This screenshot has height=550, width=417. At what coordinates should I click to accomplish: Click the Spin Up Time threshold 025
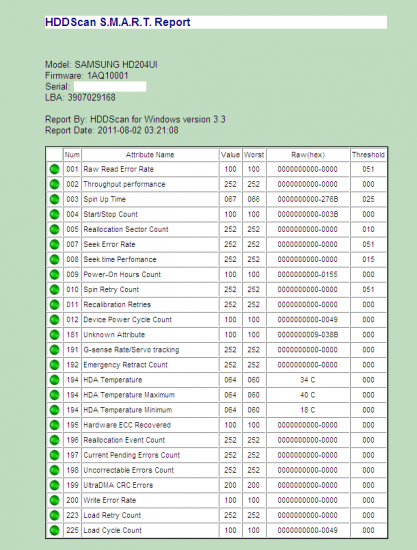368,200
